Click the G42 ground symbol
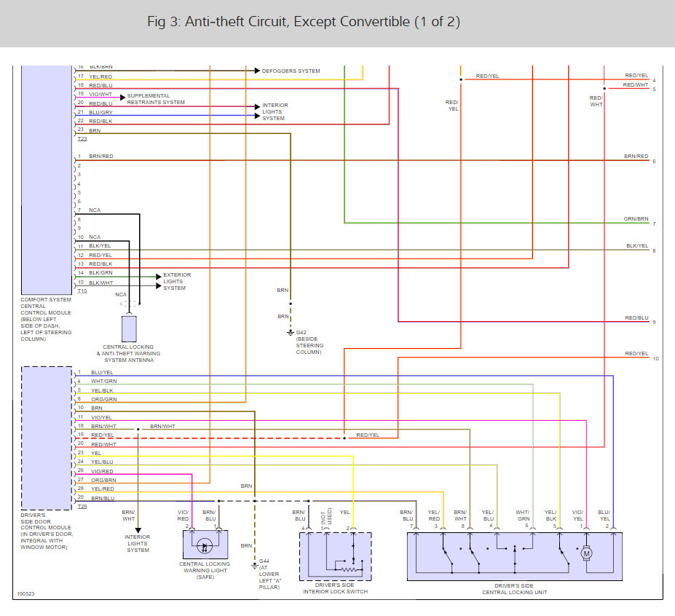The height and width of the screenshot is (616, 675). 291,333
